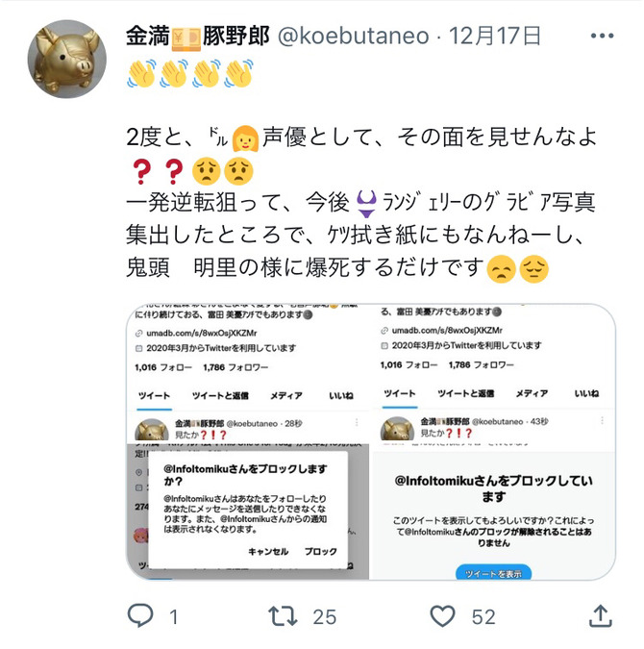Open the small pig avatar in right screenshot
The image size is (644, 649).
pyautogui.click(x=397, y=428)
